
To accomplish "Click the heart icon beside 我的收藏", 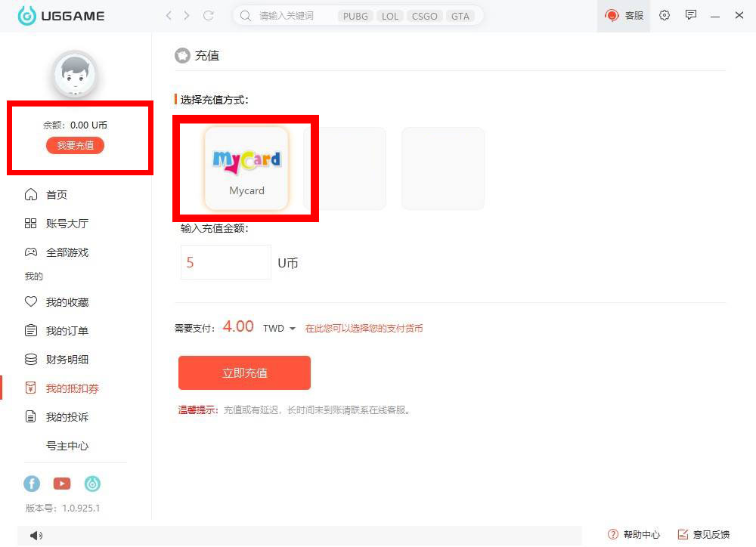I will click(31, 301).
